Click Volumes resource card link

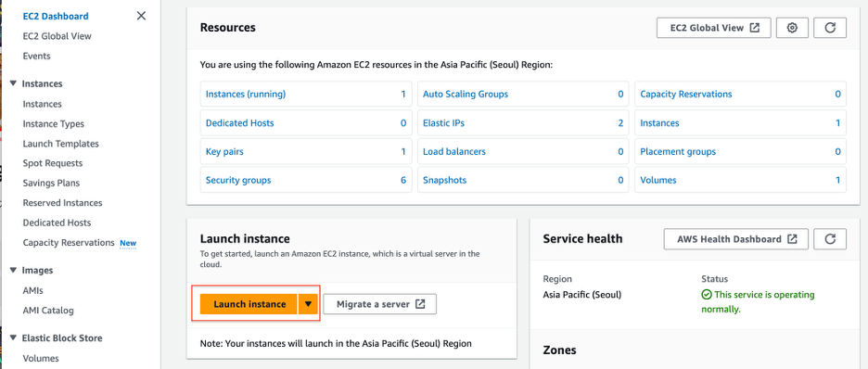(657, 181)
